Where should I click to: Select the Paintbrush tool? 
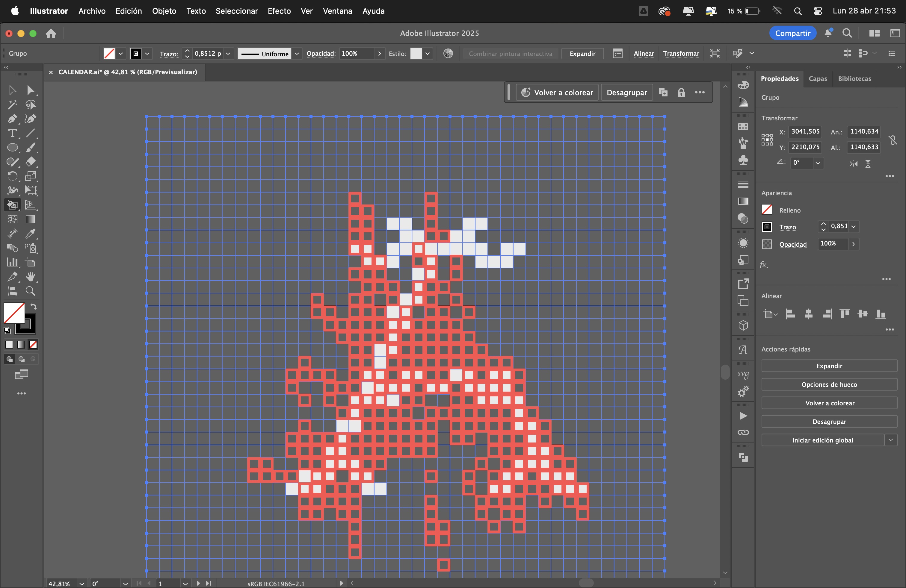31,148
